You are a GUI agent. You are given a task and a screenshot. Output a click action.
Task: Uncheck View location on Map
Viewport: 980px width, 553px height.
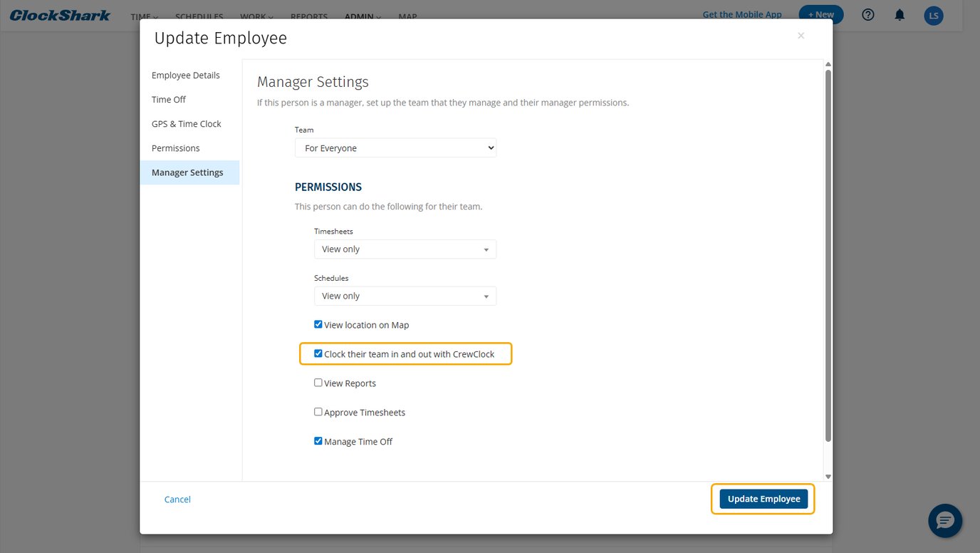tap(318, 324)
